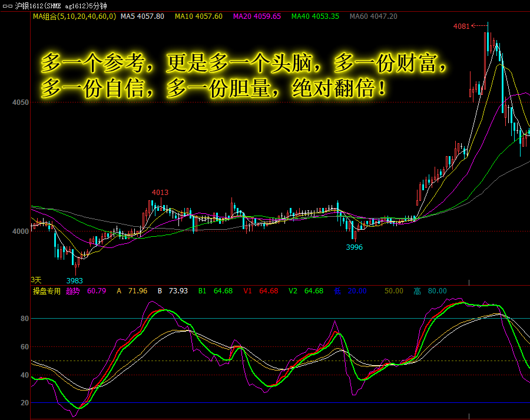Click the 3996 low price label

[355, 247]
